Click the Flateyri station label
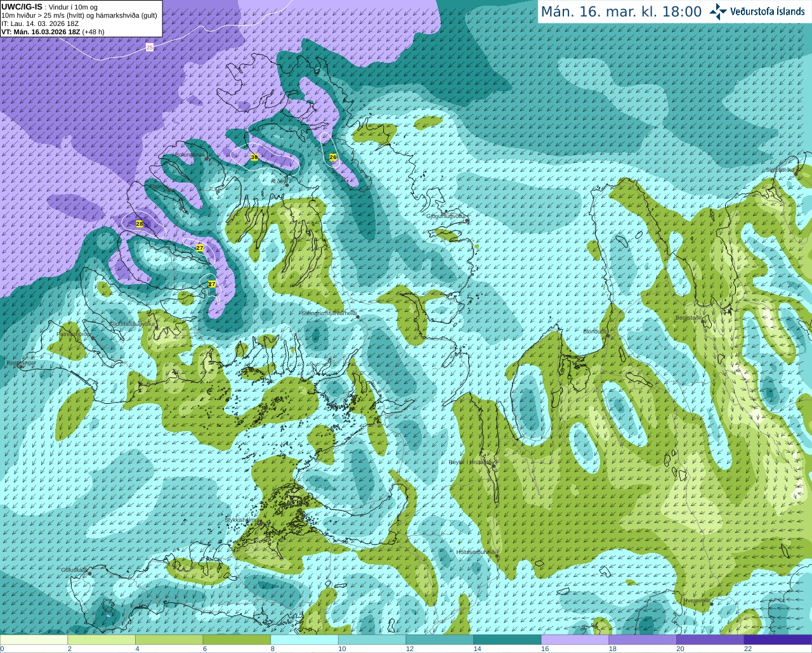 pos(160,187)
